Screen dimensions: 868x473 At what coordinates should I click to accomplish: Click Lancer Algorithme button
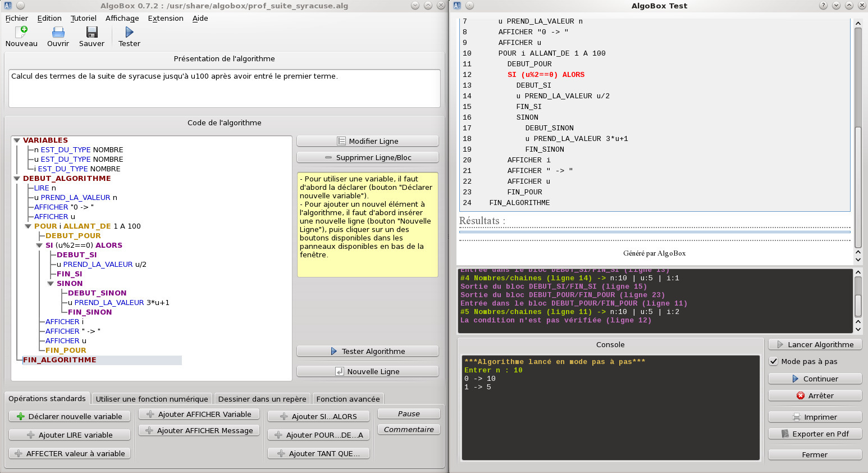(815, 344)
